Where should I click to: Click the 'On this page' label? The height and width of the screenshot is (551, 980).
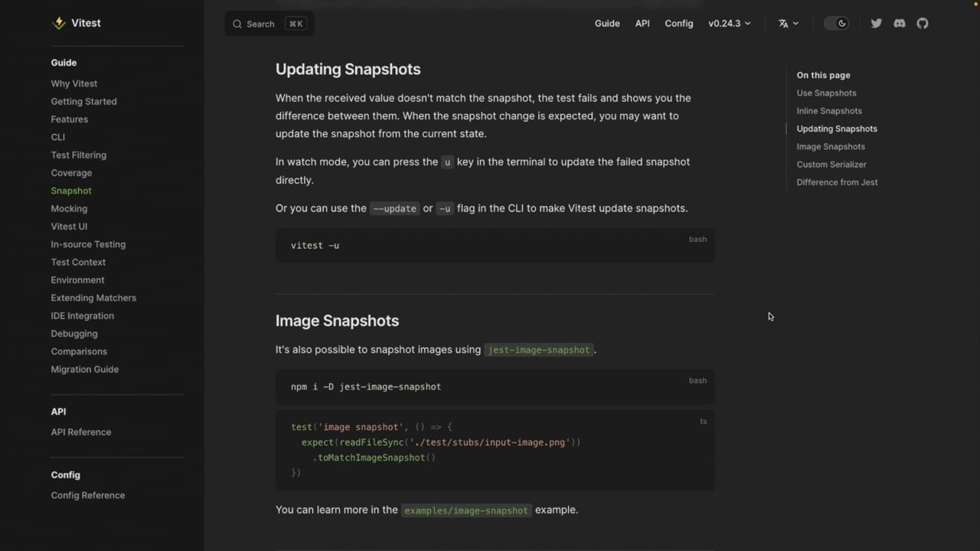pyautogui.click(x=823, y=75)
